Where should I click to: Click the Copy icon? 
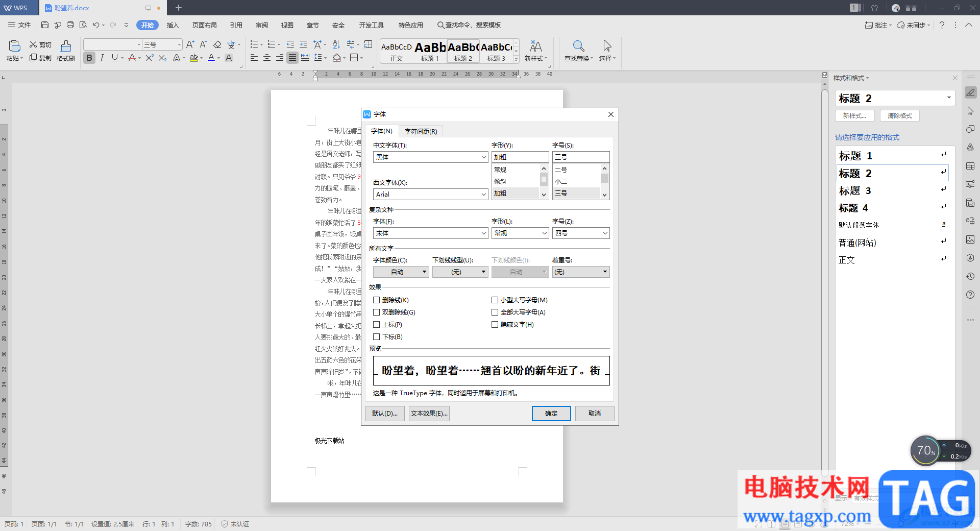pos(34,58)
